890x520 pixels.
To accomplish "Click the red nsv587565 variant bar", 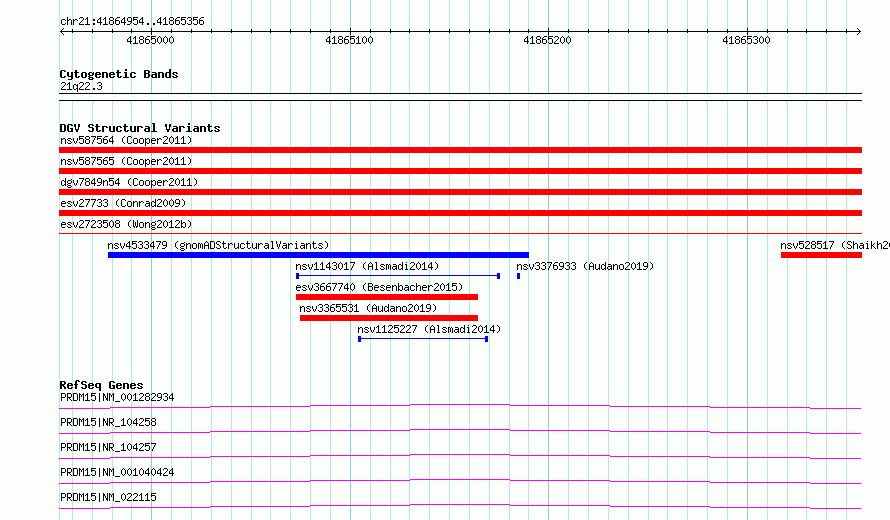I will pos(460,171).
